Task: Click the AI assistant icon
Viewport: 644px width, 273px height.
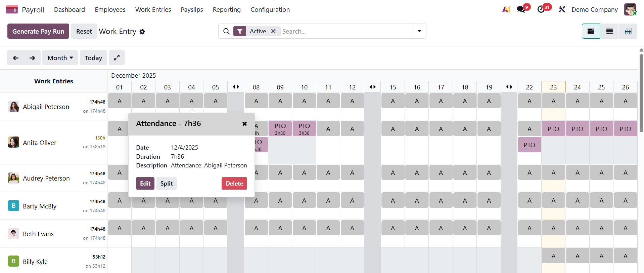Action: (506, 9)
